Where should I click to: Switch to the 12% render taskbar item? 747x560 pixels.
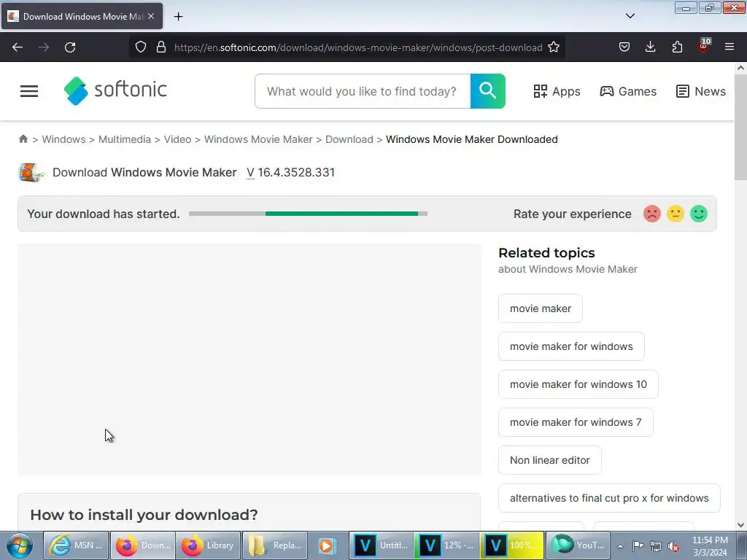click(x=447, y=545)
